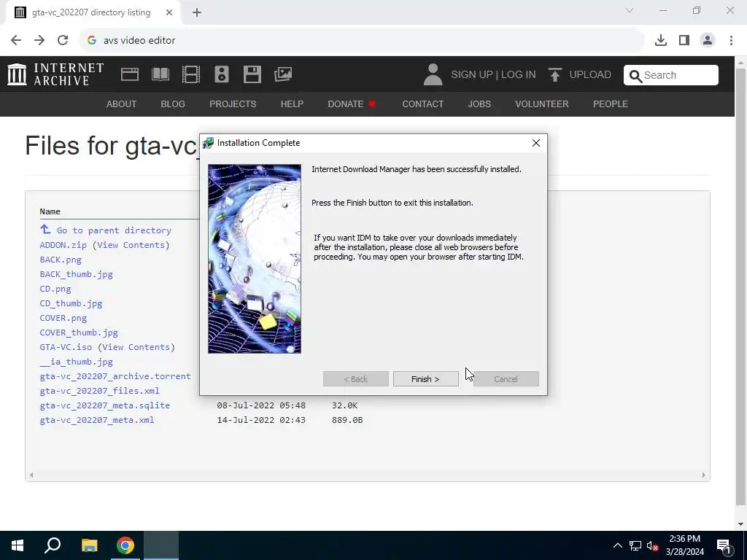Open gta-vc_202207_meta.xml link

pyautogui.click(x=97, y=420)
